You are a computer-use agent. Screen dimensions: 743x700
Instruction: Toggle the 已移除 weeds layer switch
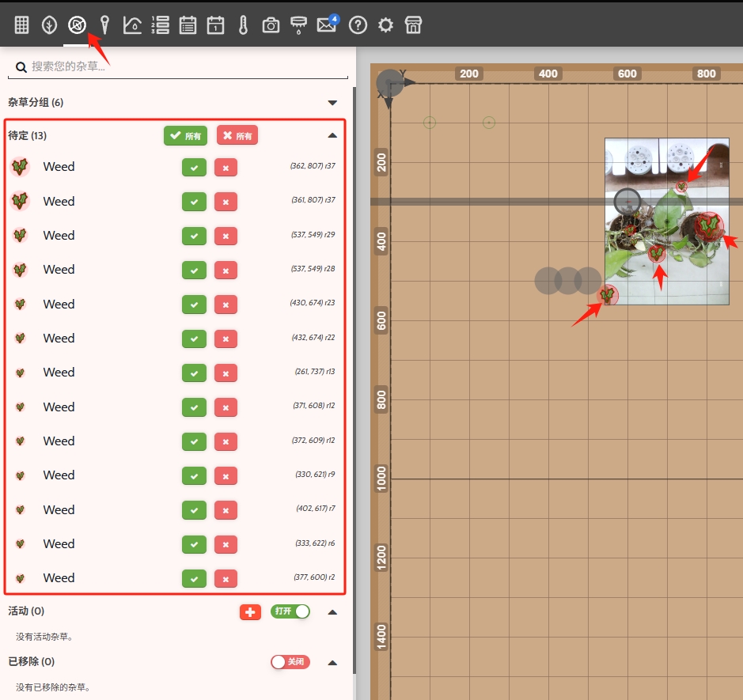tap(290, 662)
